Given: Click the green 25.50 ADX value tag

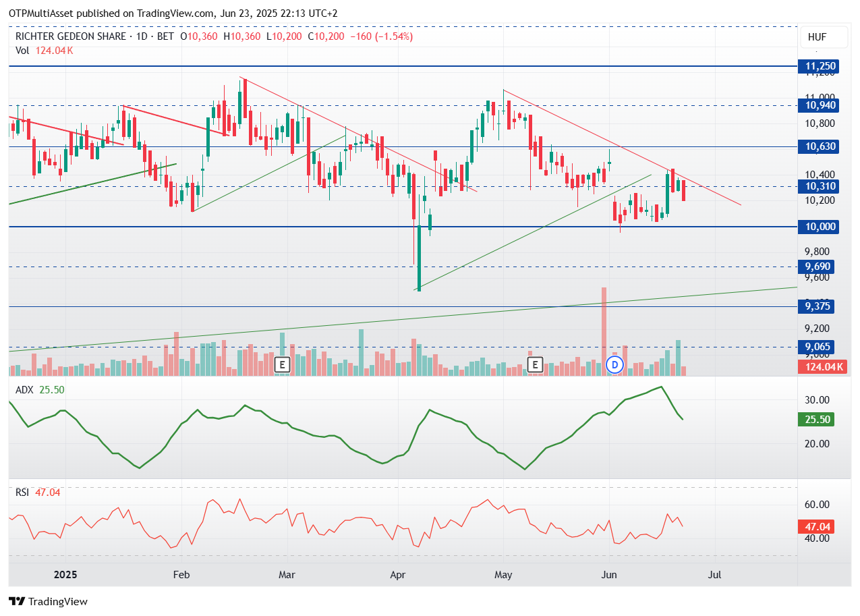Looking at the screenshot, I should (x=816, y=420).
